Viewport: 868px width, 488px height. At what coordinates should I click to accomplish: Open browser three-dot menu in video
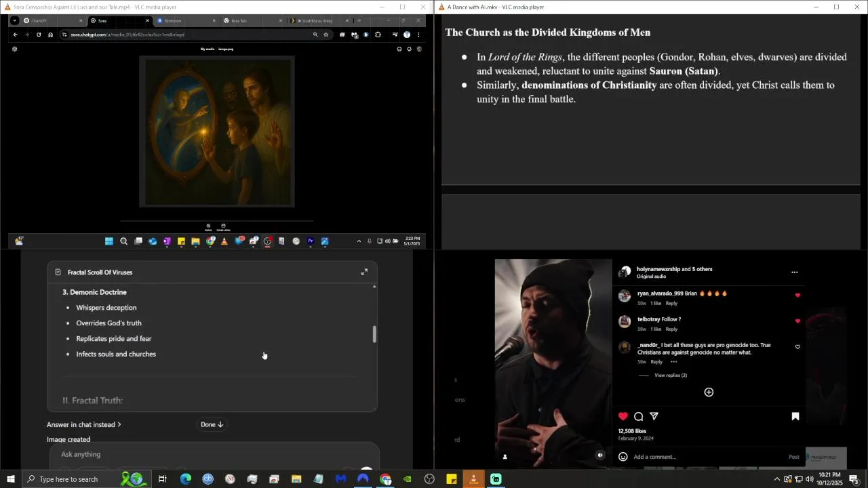point(418,35)
